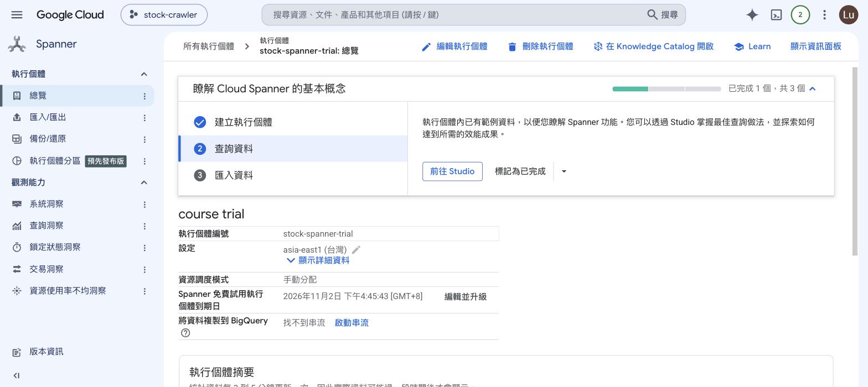Open more options for 備份/還原
Image resolution: width=868 pixels, height=387 pixels.
pyautogui.click(x=144, y=139)
